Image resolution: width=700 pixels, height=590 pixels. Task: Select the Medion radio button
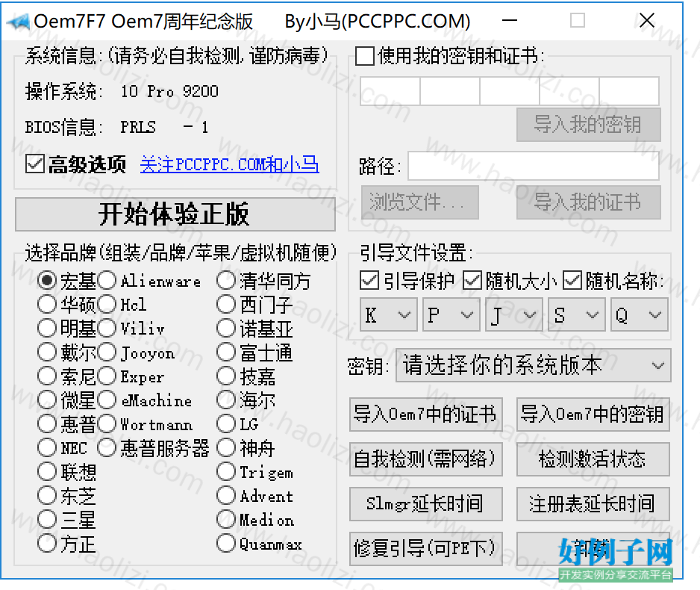tap(226, 520)
